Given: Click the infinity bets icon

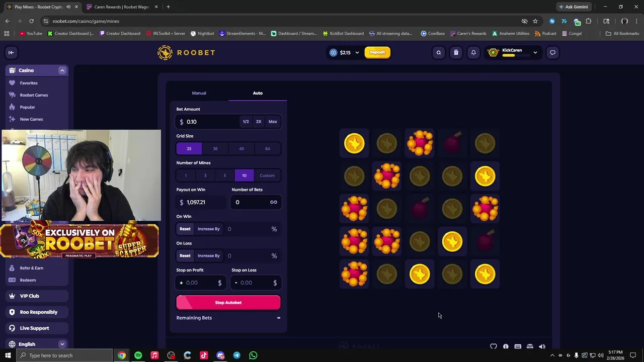Looking at the screenshot, I should 274,202.
